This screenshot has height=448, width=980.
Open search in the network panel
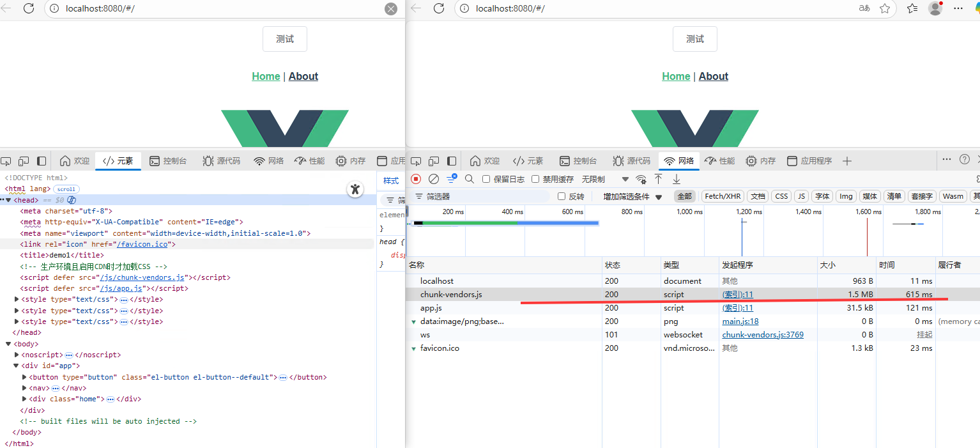click(470, 179)
